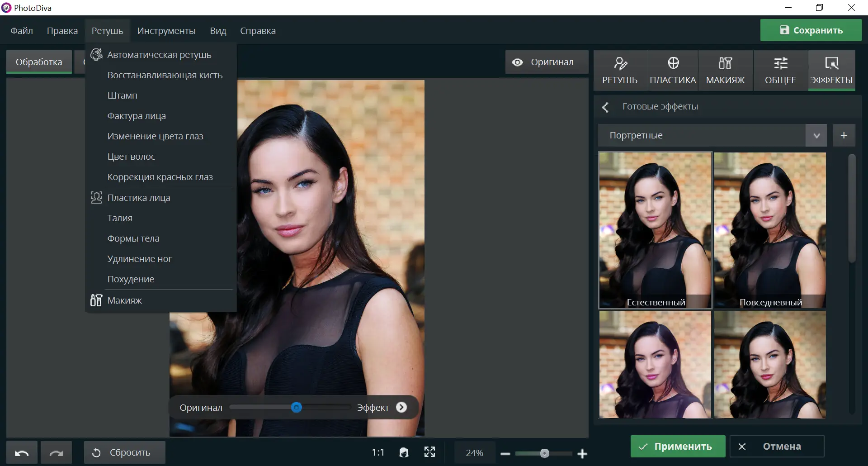
Task: Click the zoom in plus icon
Action: tap(582, 453)
